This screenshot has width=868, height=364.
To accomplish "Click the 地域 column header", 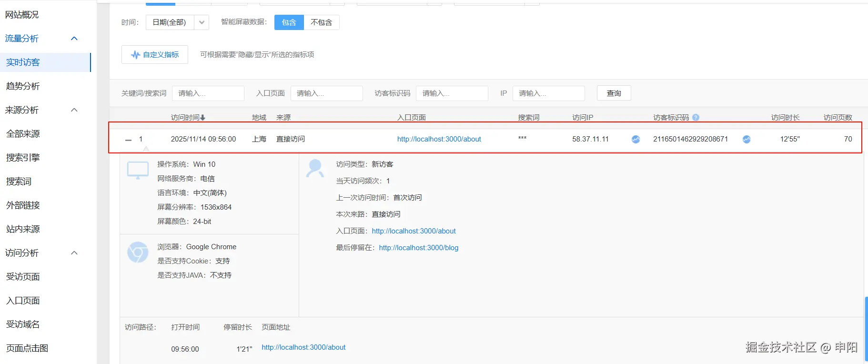I will (259, 118).
